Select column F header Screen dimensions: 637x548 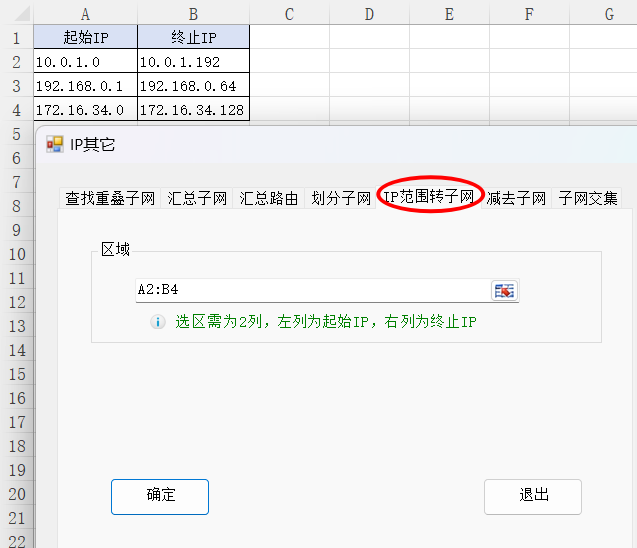click(x=529, y=14)
